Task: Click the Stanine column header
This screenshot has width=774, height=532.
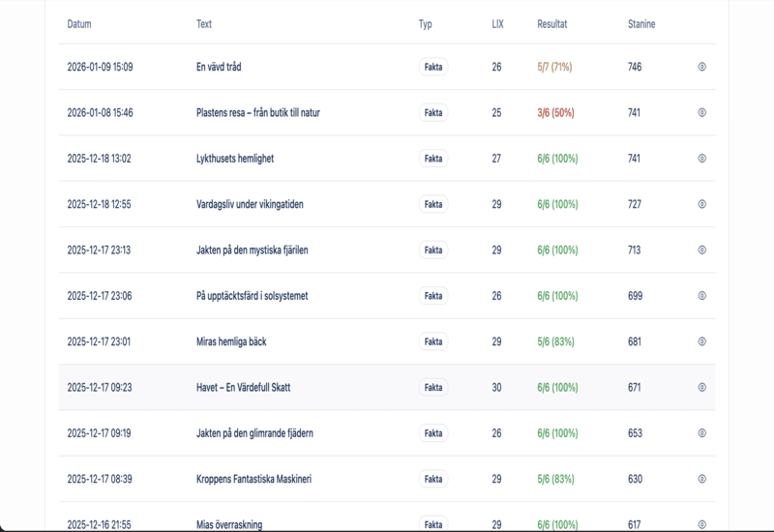Action: point(641,24)
